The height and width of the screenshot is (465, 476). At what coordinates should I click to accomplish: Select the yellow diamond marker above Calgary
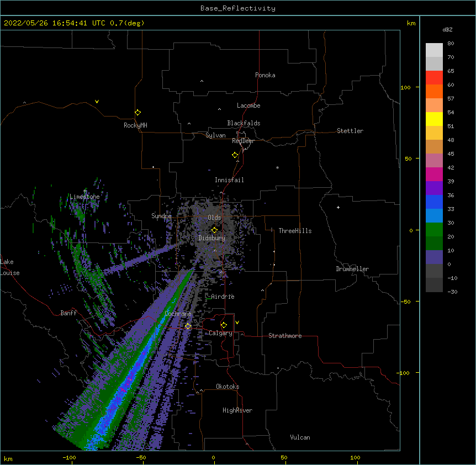[224, 325]
